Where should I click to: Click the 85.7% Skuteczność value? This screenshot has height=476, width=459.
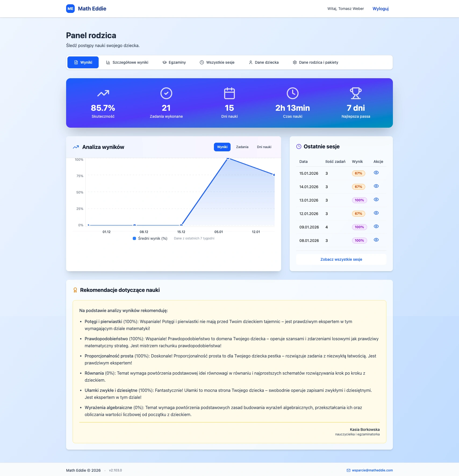103,108
